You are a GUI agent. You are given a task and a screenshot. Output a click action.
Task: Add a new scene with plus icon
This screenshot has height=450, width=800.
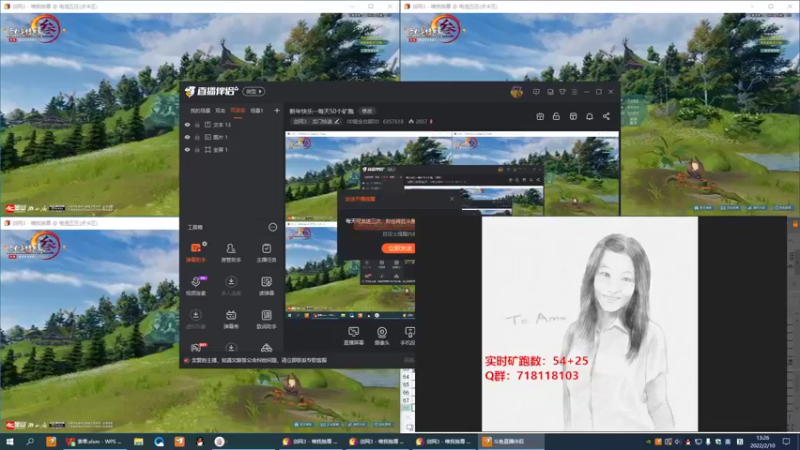tap(277, 110)
